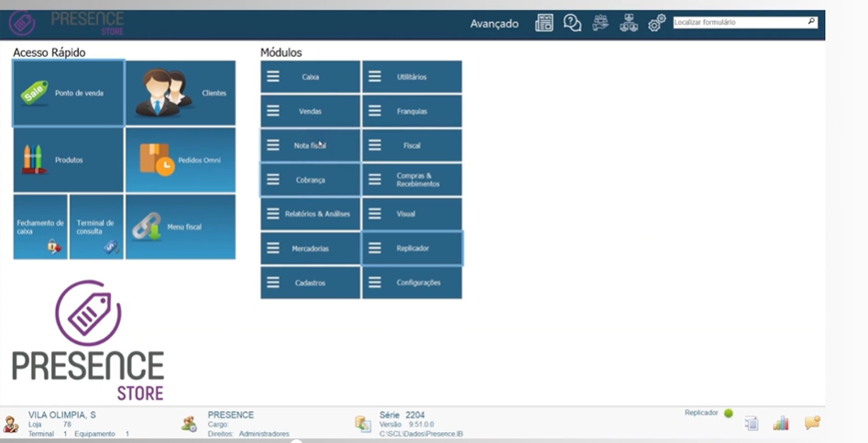Click the network hierarchy icon in header
The height and width of the screenshot is (443, 868).
629,23
